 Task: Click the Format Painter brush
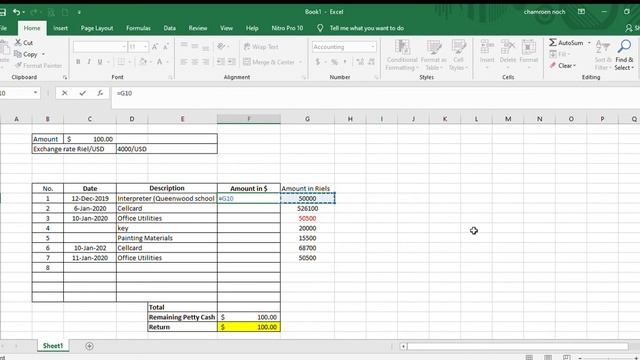pos(18,65)
